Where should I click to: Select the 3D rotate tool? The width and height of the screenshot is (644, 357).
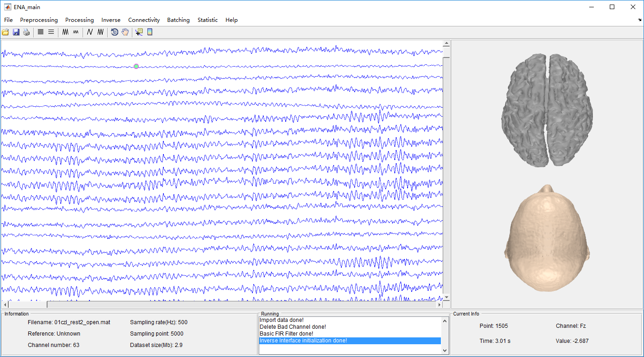tap(115, 32)
